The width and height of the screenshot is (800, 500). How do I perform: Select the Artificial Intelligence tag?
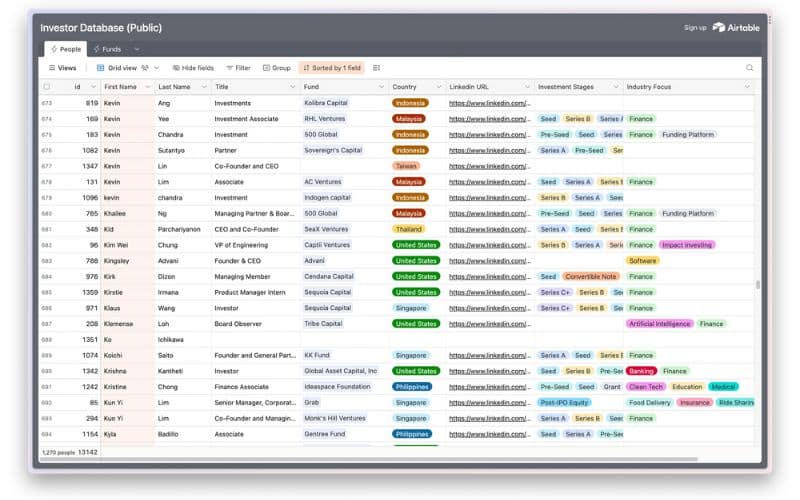[659, 324]
